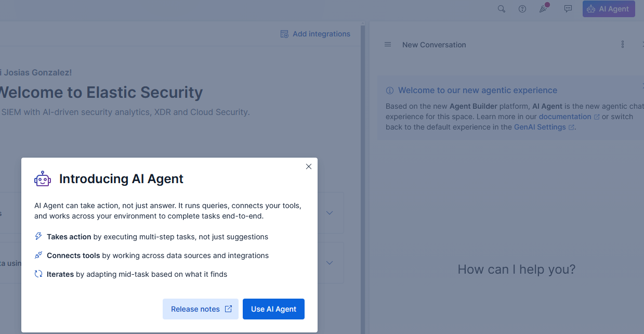
Task: Click the Welcome to Elastic Security heading
Action: click(100, 93)
